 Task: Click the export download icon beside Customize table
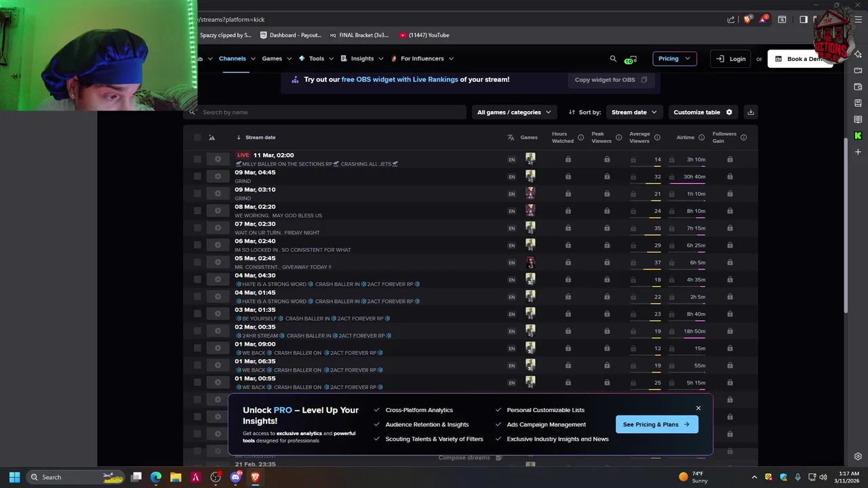click(x=751, y=113)
